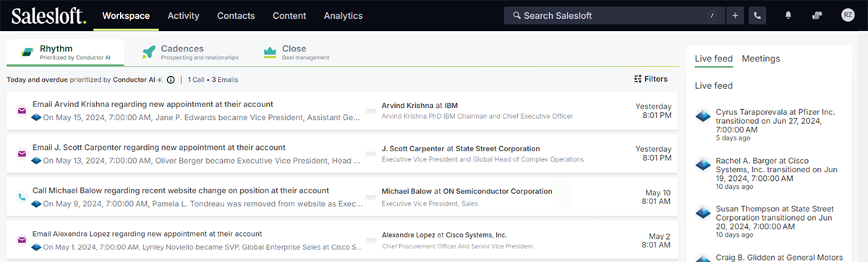Click the RZ user avatar

(x=848, y=15)
